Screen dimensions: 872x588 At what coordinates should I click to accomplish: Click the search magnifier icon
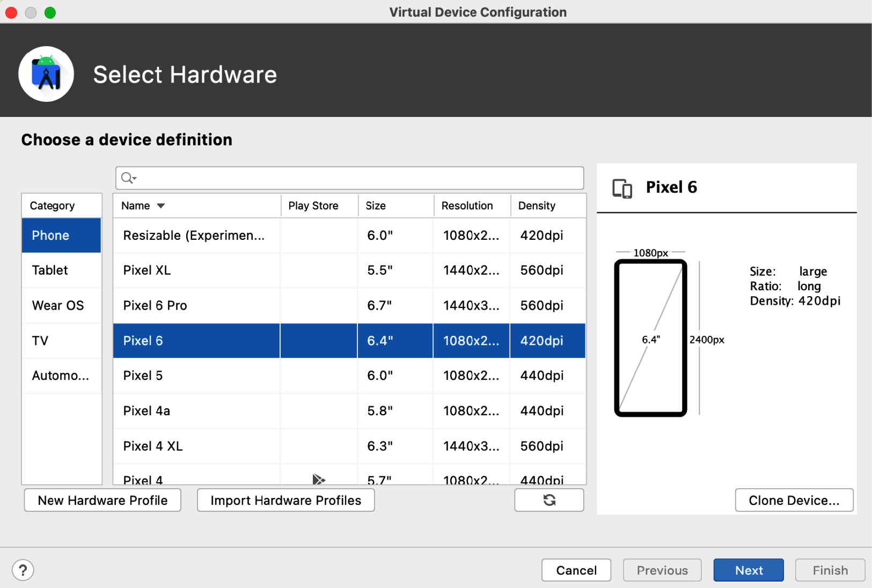128,178
